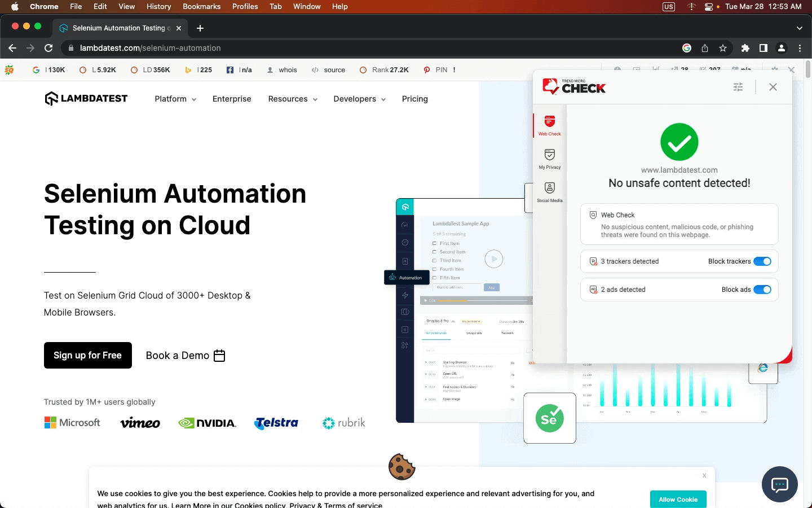Expand the Platform dropdown menu
Viewport: 812px width, 508px height.
pos(175,99)
